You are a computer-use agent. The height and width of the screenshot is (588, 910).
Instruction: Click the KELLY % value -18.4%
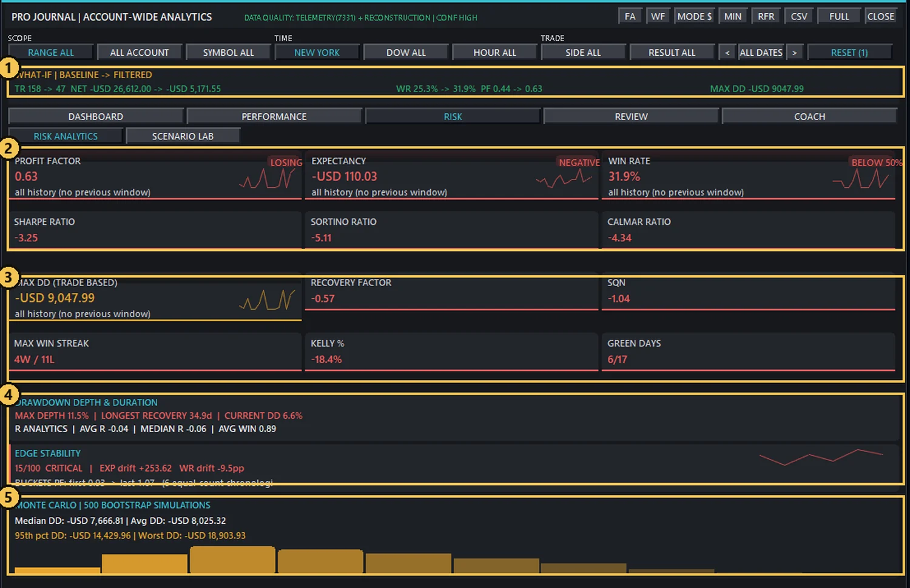coord(326,359)
